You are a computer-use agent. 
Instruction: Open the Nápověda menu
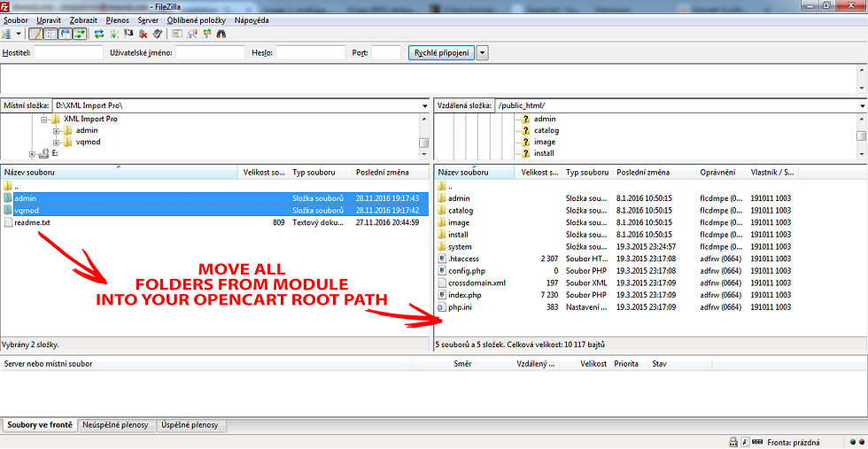click(x=252, y=20)
